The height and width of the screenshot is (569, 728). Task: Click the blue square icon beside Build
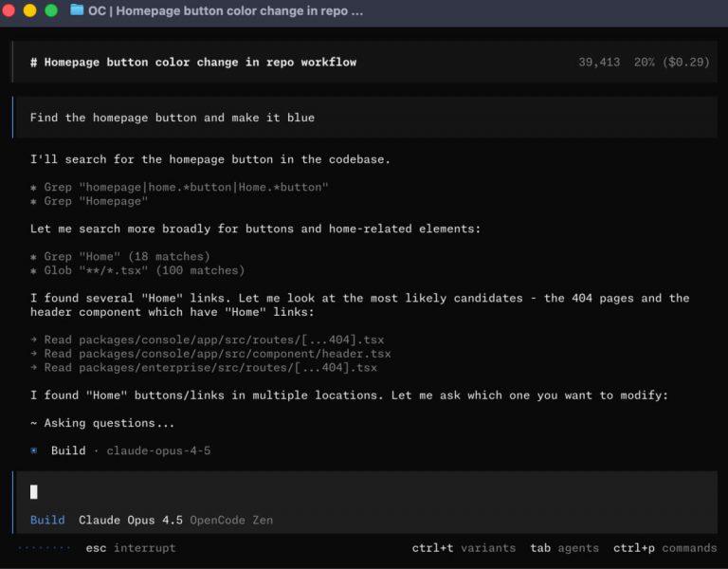[35, 450]
